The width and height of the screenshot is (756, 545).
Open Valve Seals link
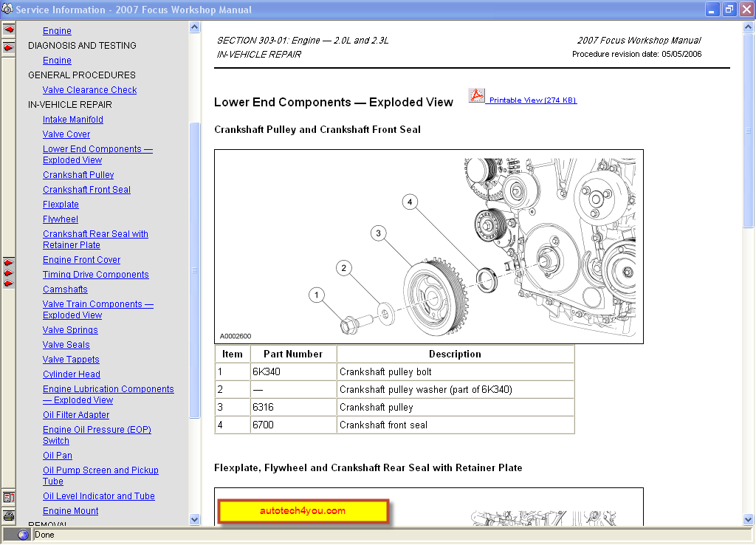(66, 345)
